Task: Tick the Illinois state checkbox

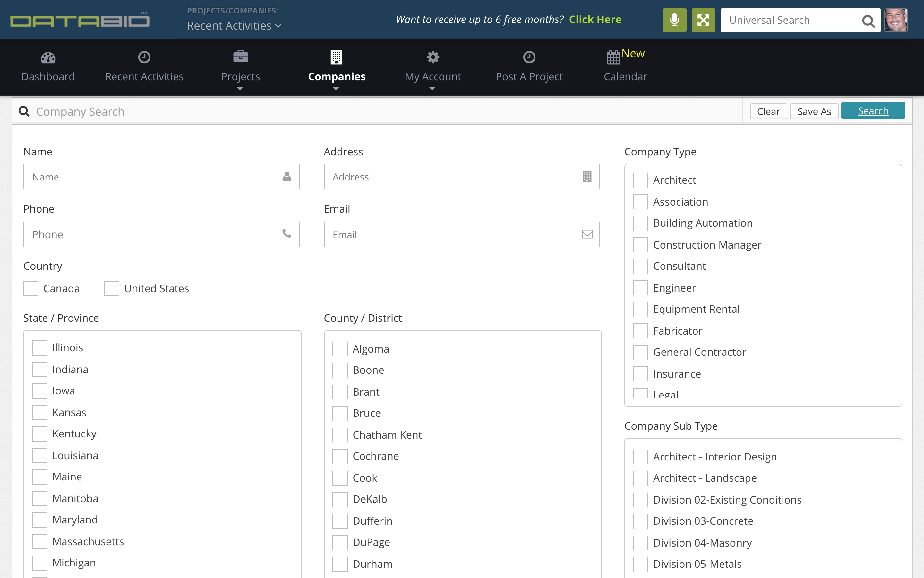Action: [x=40, y=348]
